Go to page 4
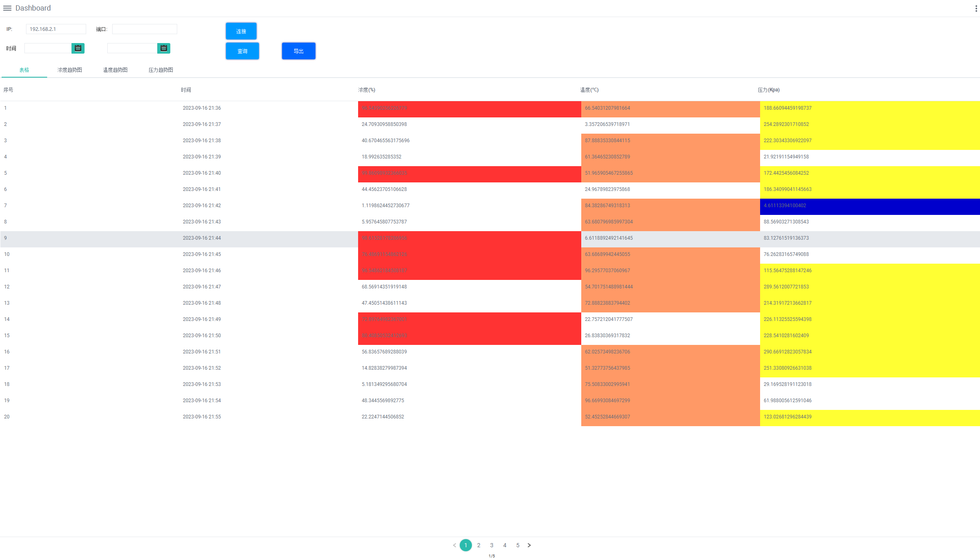 [505, 545]
